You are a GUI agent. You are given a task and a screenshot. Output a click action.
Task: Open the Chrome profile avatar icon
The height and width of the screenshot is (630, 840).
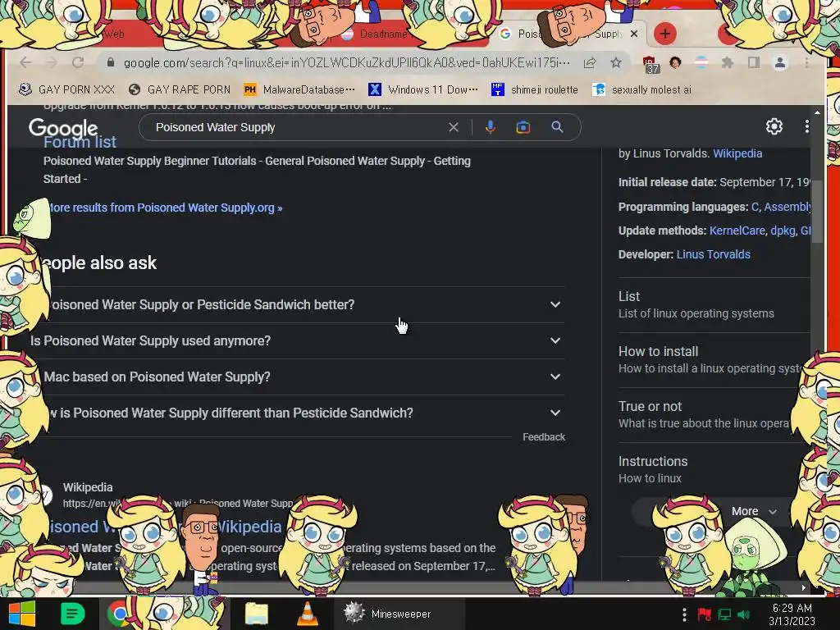pyautogui.click(x=780, y=62)
